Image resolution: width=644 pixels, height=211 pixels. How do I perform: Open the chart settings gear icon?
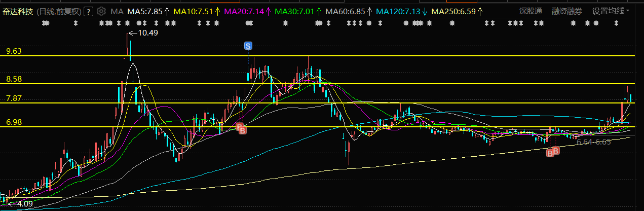pos(101,11)
